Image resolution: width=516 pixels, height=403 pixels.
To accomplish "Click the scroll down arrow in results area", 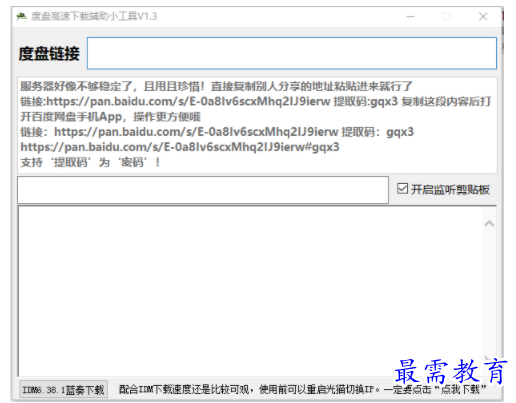I will 489,359.
